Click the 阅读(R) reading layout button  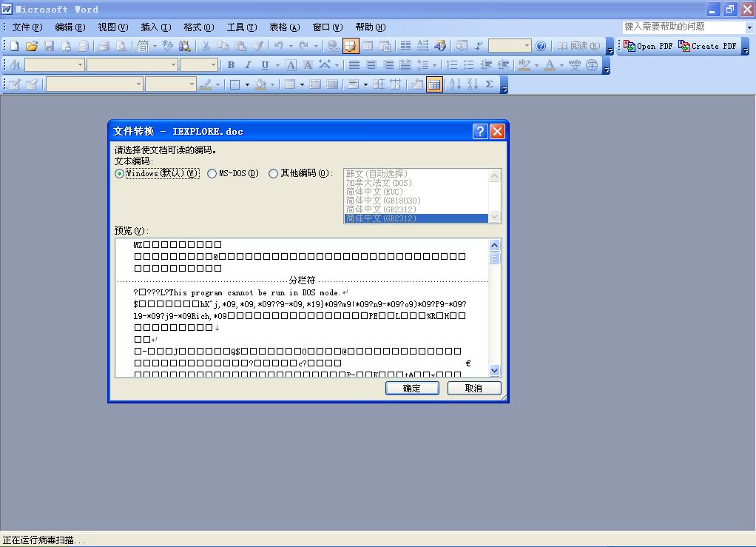(578, 46)
